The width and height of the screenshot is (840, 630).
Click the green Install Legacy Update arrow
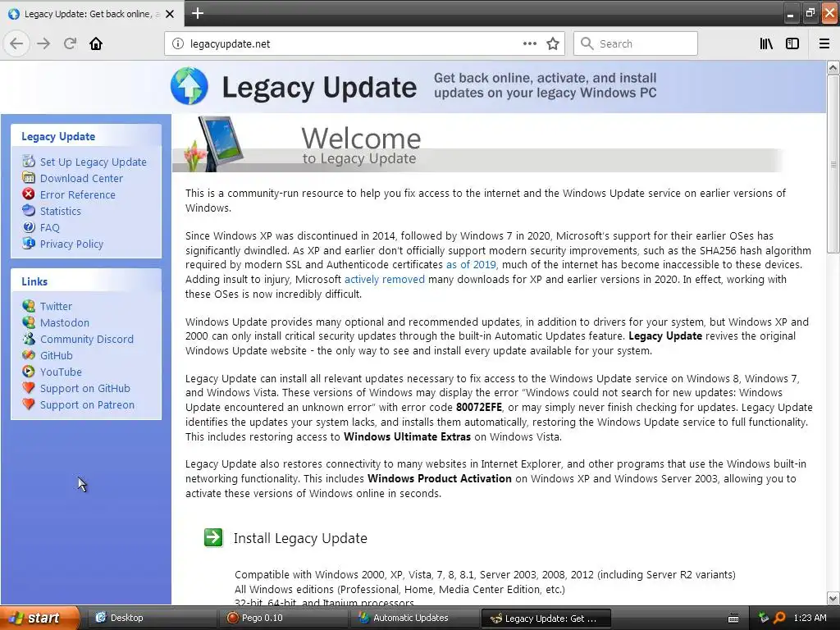213,537
